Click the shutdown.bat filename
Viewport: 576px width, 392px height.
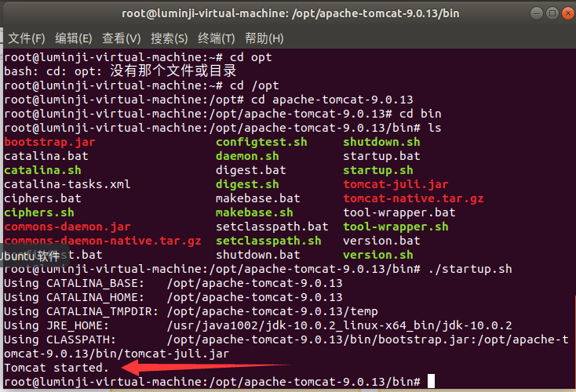point(258,255)
